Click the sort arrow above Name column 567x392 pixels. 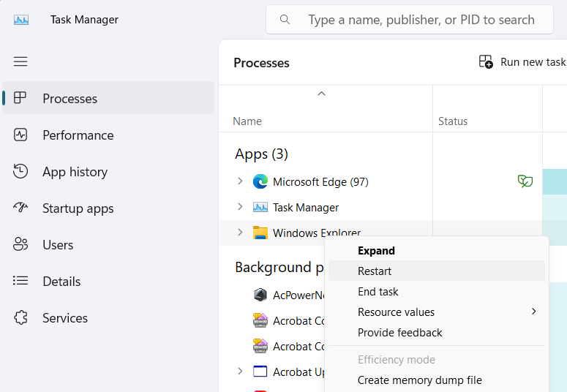[x=321, y=94]
